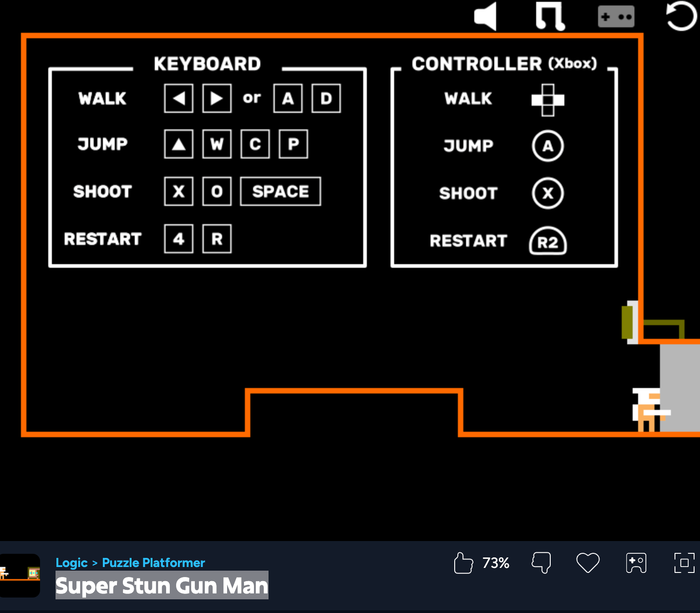Screen dimensions: 700x613
Task: Mute the game sound speaker icon
Action: tap(486, 16)
